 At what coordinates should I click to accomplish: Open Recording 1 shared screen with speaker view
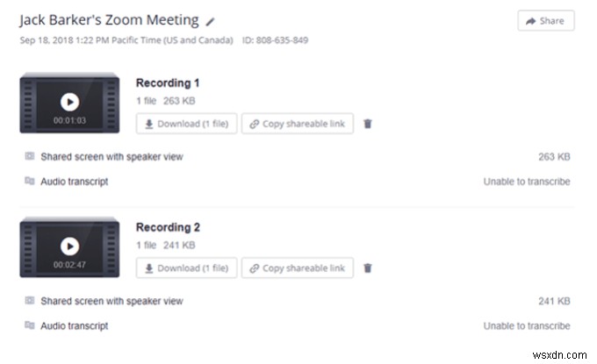(111, 157)
